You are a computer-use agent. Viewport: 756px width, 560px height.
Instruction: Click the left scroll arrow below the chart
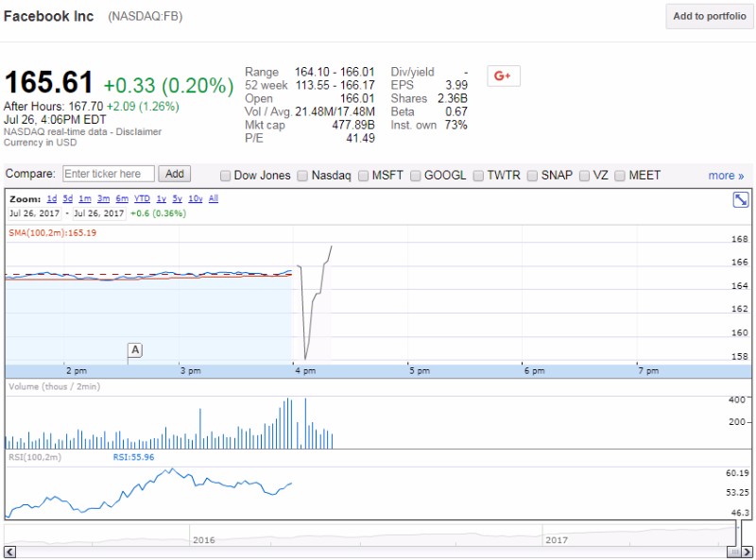click(x=9, y=552)
